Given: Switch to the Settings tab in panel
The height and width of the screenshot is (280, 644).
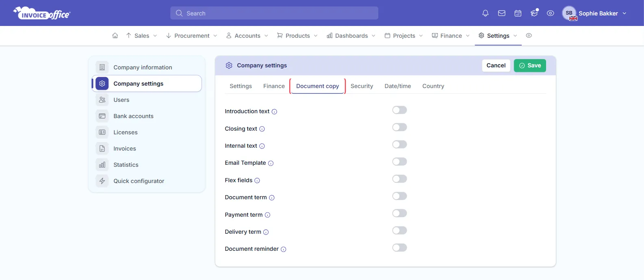Looking at the screenshot, I should [x=241, y=86].
